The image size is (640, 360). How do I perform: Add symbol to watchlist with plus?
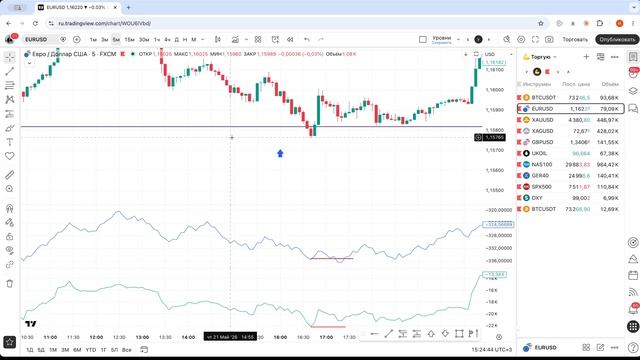(x=587, y=57)
